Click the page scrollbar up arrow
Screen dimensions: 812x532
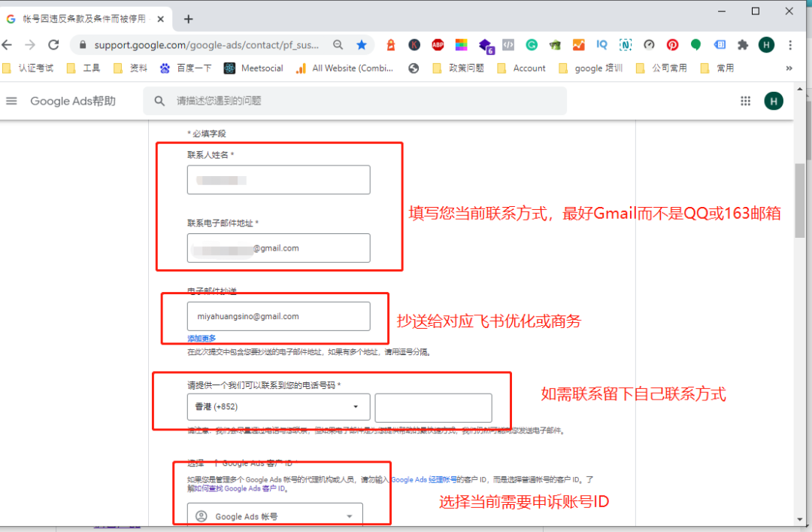point(800,90)
